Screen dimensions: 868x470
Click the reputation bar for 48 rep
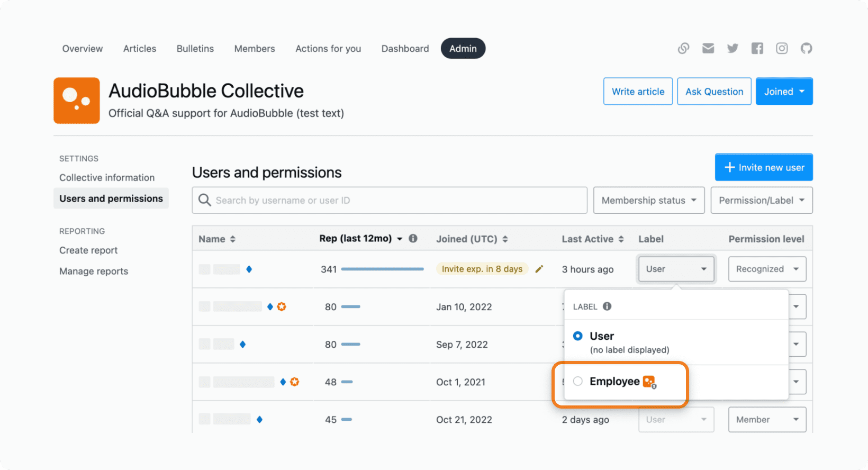point(347,382)
